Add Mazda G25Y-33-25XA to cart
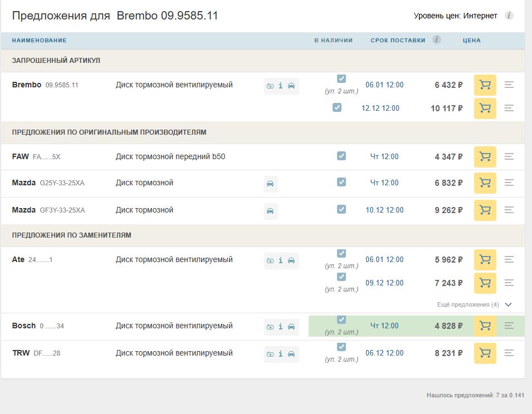This screenshot has height=414, width=532. tap(485, 183)
